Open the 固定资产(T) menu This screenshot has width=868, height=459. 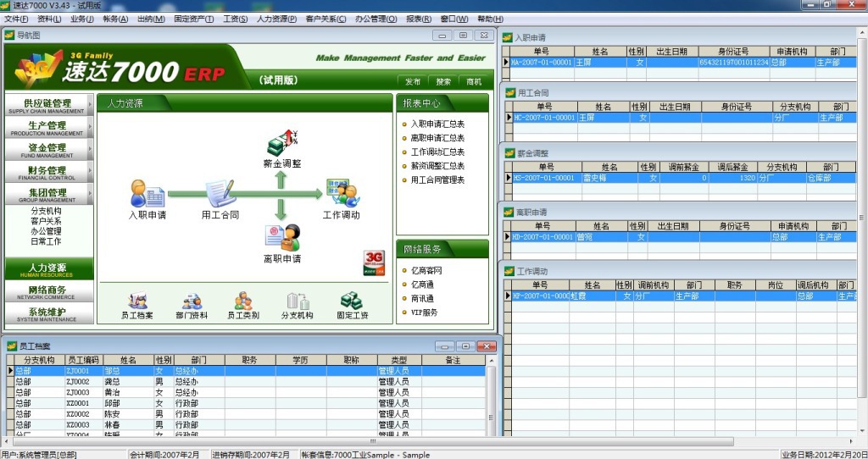click(x=194, y=19)
